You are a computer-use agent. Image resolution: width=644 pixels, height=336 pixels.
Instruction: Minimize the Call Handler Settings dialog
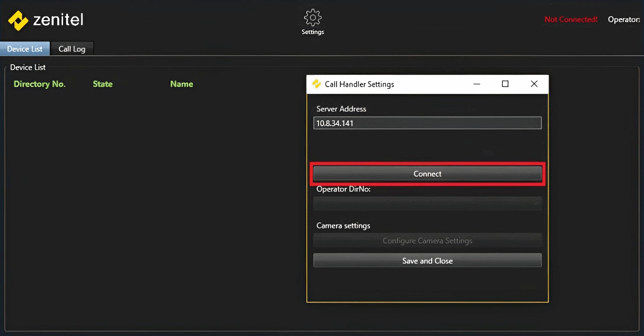pos(477,84)
